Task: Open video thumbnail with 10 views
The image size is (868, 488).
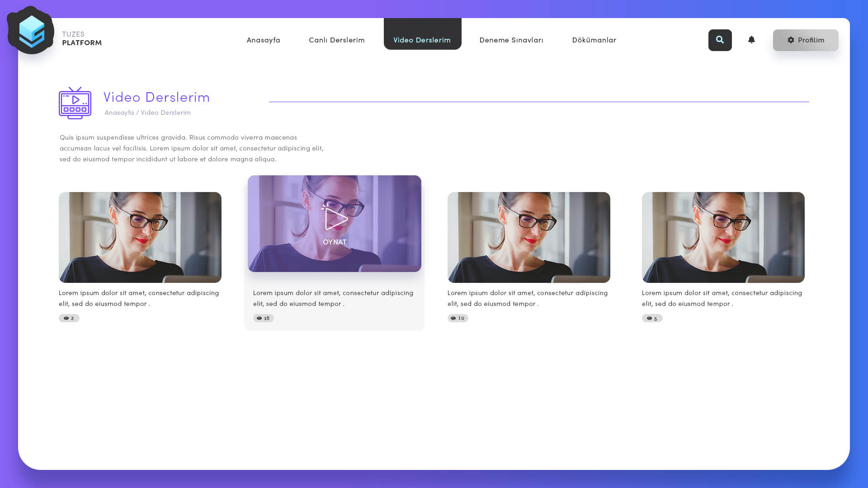Action: tap(529, 237)
